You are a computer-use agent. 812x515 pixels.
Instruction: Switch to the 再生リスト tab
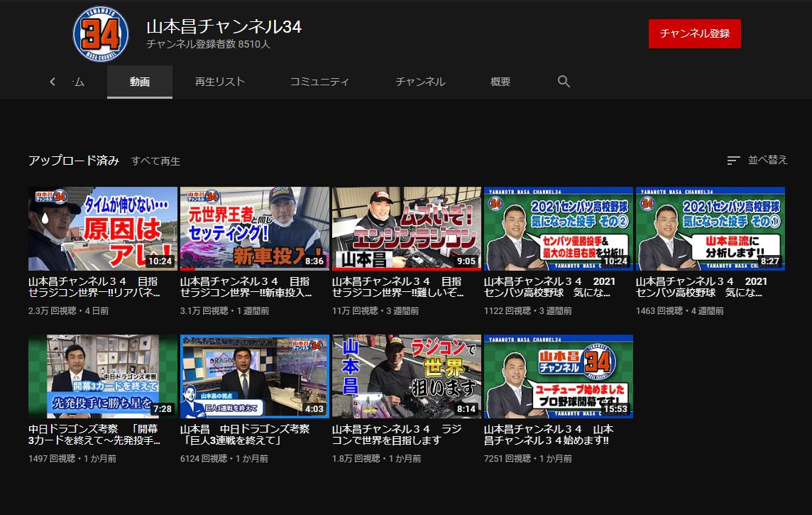220,82
